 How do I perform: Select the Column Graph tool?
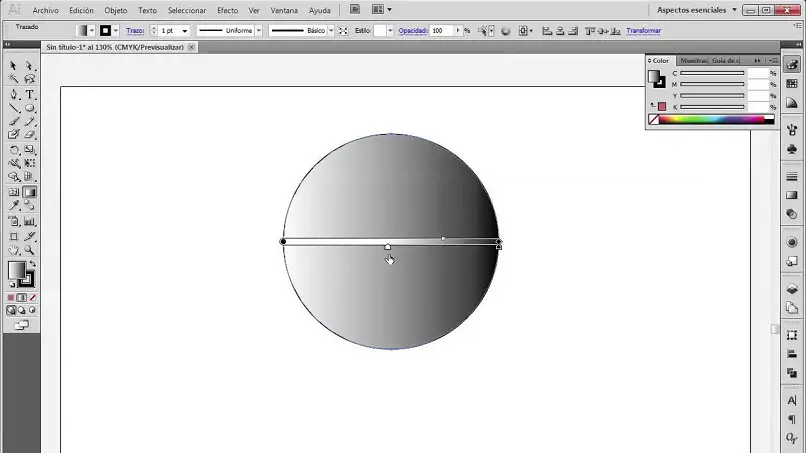[x=29, y=222]
